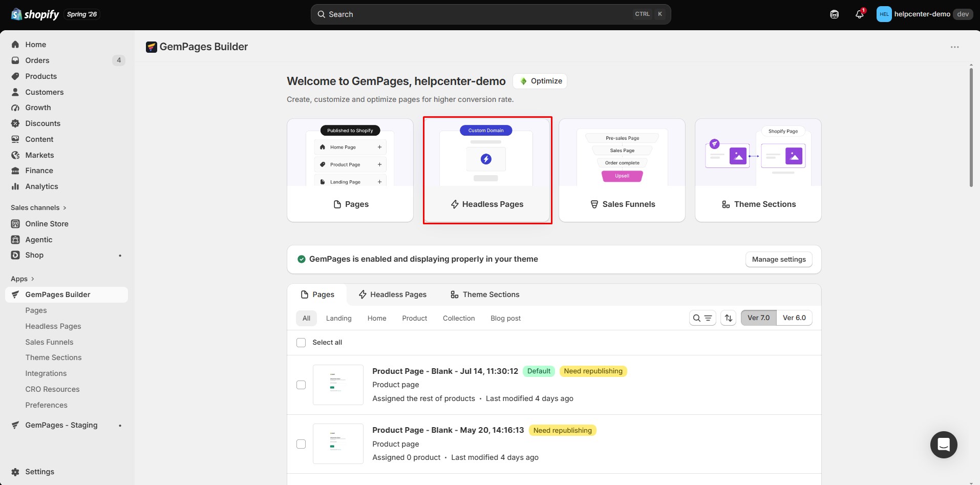Filter by Product pages
This screenshot has width=980, height=485.
point(415,318)
